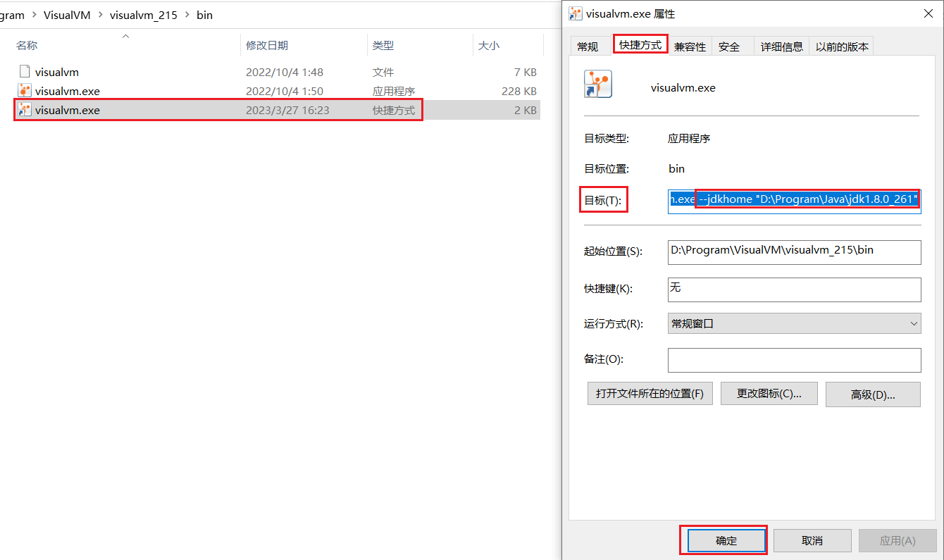Click the title bar icon of the properties window
Viewport: 944px width, 560px height.
[x=576, y=13]
